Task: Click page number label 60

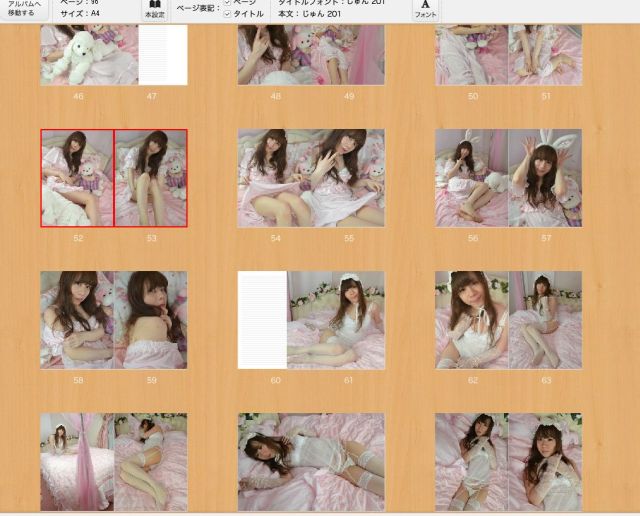Action: 276,380
